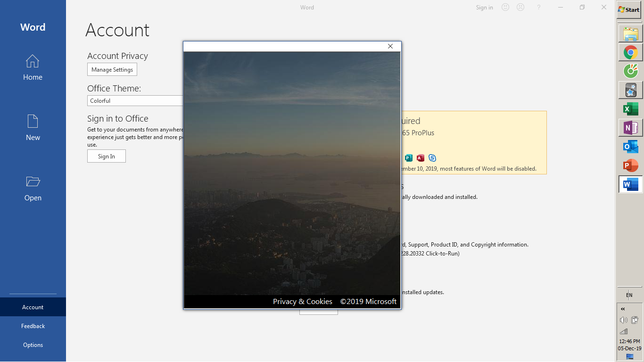Open the Privacy & Cookies link in the dialog
Screen dimensions: 644x362
tap(303, 302)
